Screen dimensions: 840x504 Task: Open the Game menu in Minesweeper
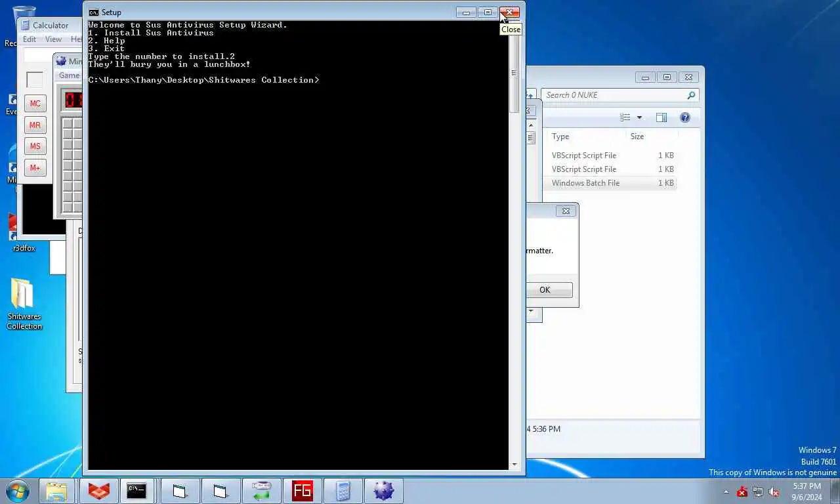(69, 75)
